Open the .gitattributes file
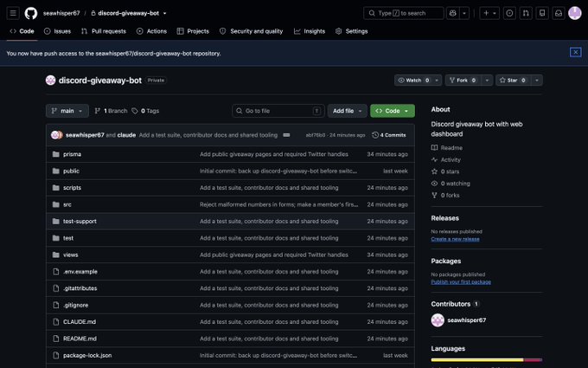This screenshot has height=368, width=588. 80,288
